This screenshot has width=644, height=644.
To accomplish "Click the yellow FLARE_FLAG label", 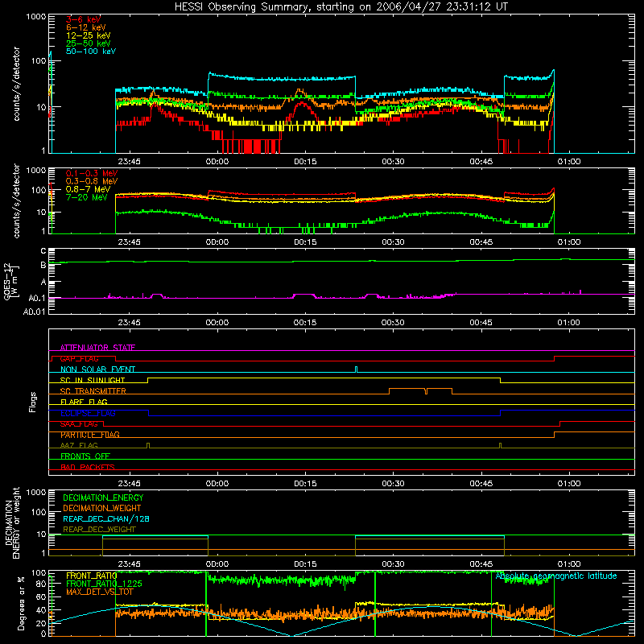I will tap(84, 402).
